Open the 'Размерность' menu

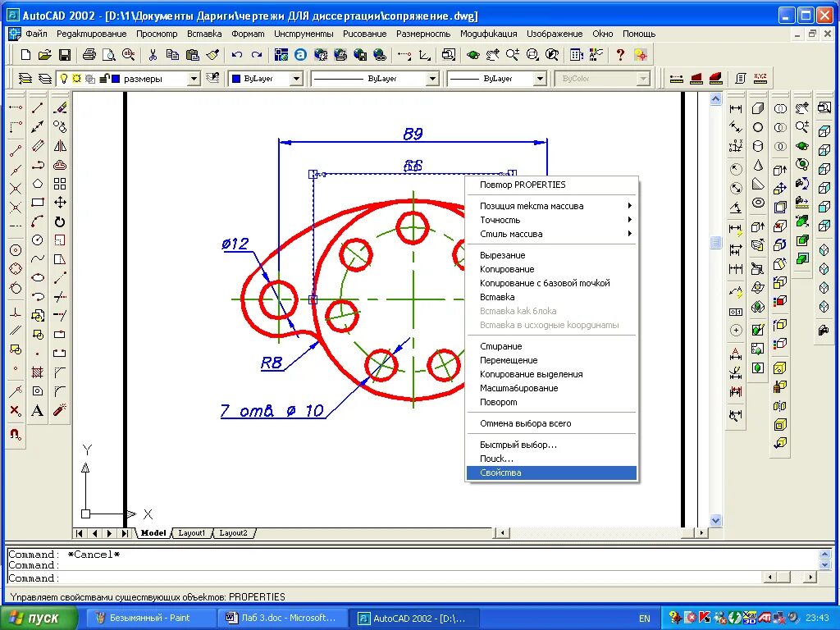coord(423,34)
